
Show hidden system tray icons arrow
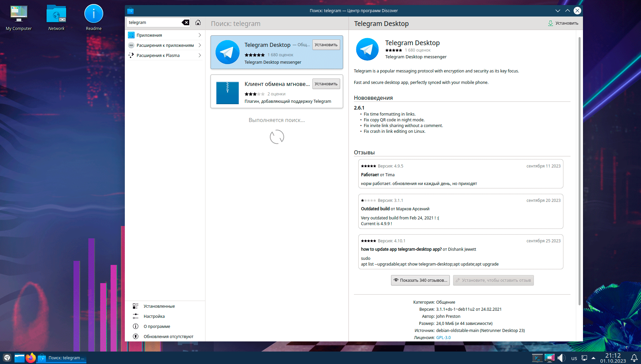(x=593, y=358)
